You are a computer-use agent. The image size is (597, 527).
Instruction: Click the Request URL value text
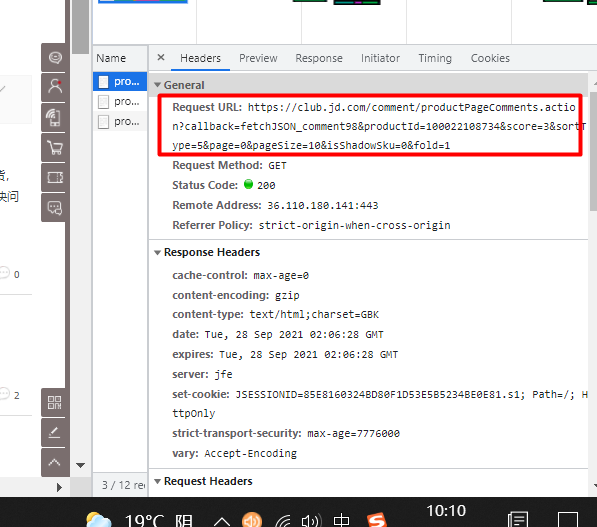(x=379, y=126)
